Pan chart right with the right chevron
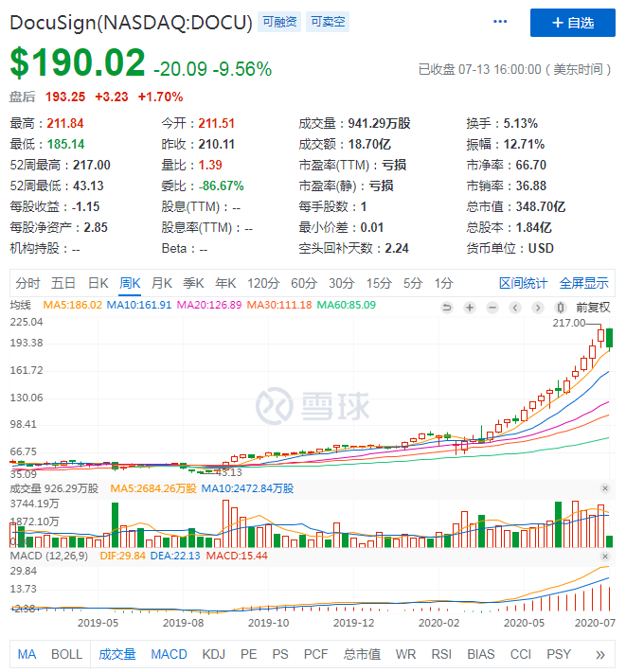The image size is (626, 672). click(x=537, y=308)
